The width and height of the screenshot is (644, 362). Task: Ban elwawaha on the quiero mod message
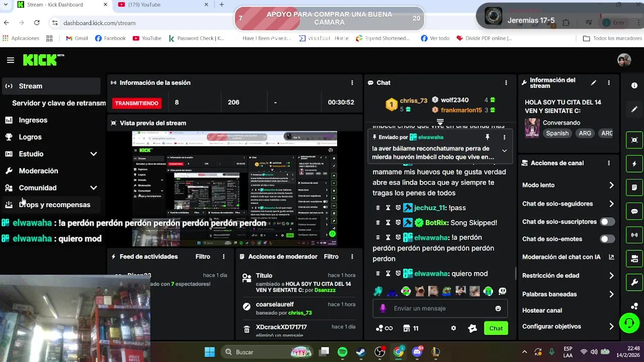398,274
